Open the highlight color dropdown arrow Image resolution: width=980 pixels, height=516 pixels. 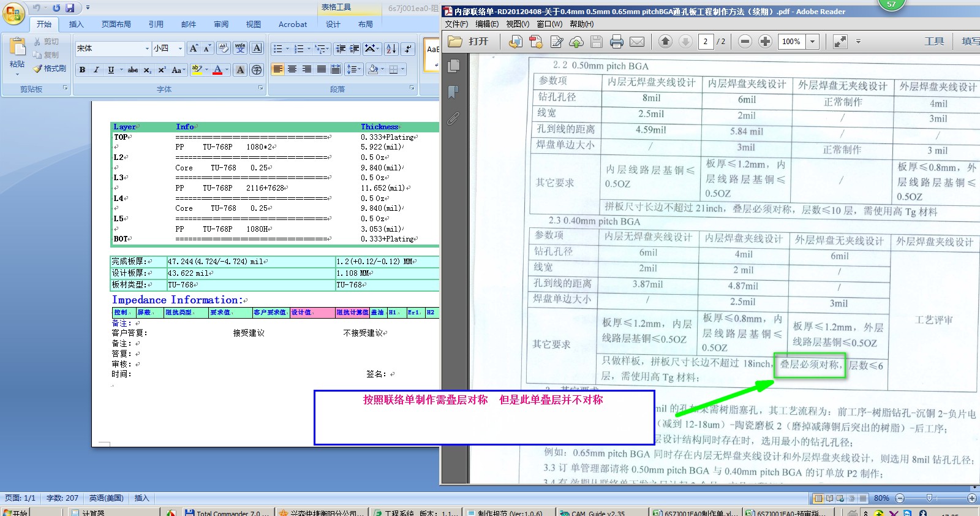pyautogui.click(x=206, y=70)
